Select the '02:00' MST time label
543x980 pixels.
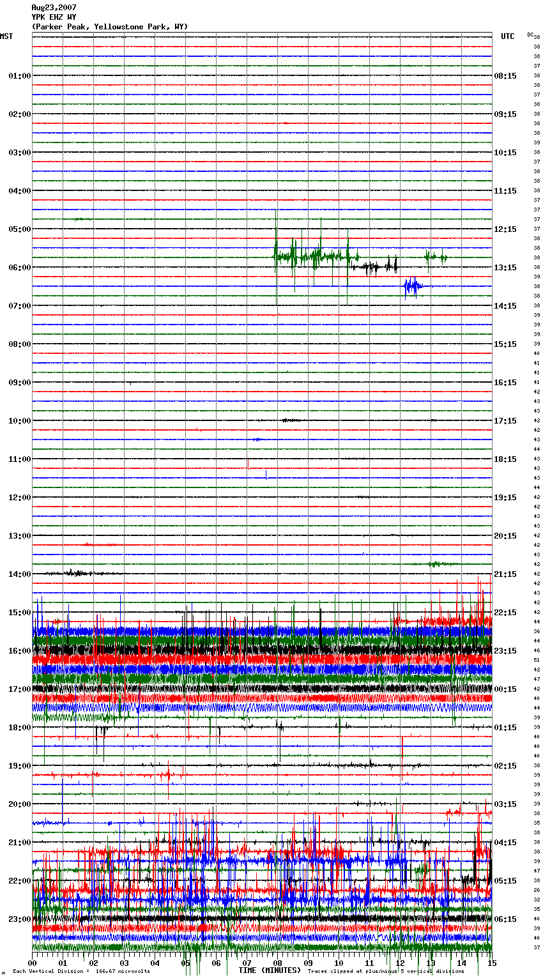(x=20, y=114)
